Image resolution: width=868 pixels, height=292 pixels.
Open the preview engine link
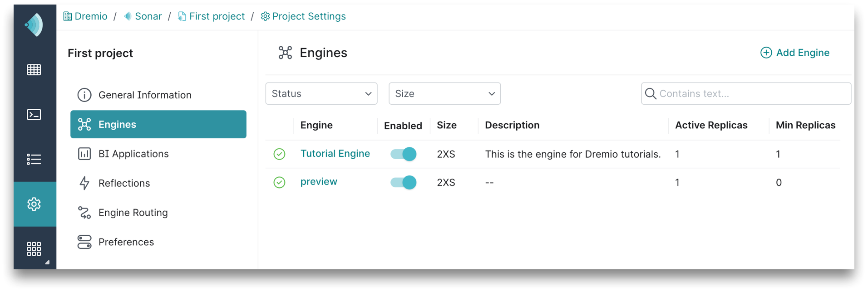click(319, 182)
